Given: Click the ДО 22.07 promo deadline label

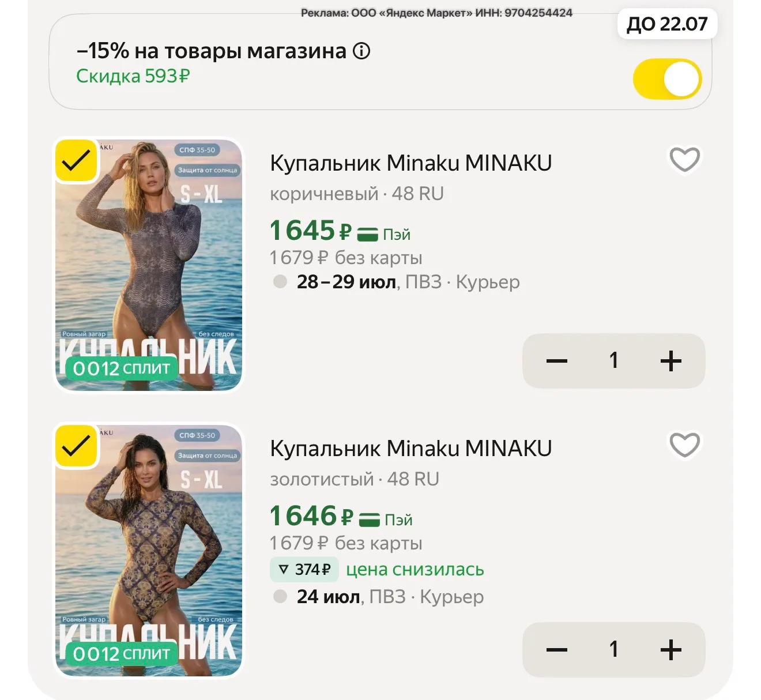Looking at the screenshot, I should click(667, 24).
